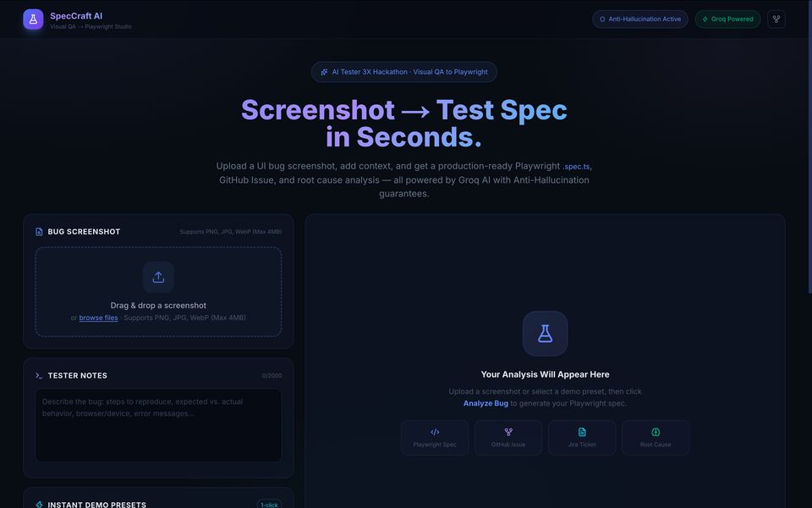
Task: Click the large flask icon in analysis panel
Action: [x=546, y=334]
